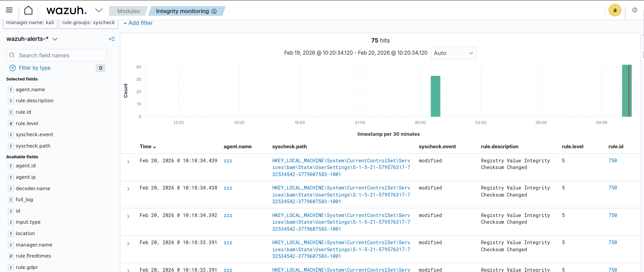Toggle the rule.groups: syscheck filter
Viewport: 644px width, 272px height.
coord(89,23)
